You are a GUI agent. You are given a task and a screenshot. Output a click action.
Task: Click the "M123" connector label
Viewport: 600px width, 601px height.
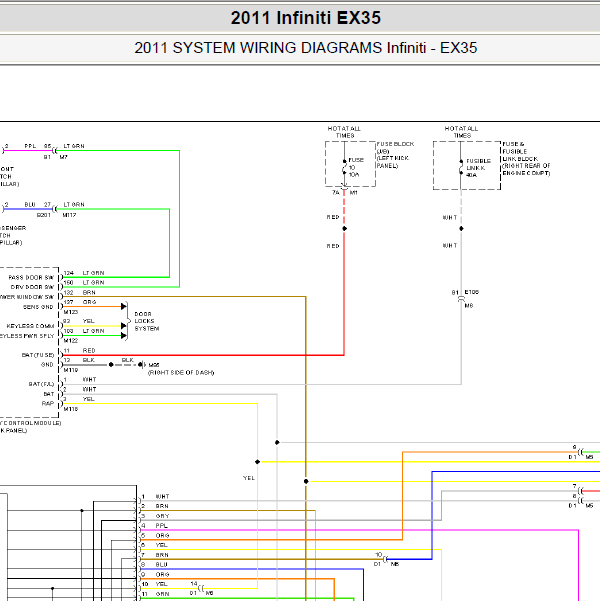coord(71,312)
